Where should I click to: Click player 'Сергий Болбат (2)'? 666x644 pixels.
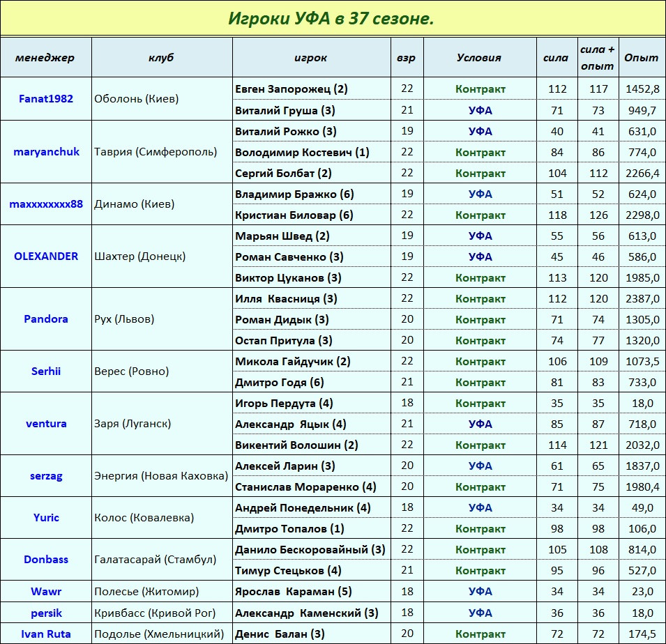point(283,174)
